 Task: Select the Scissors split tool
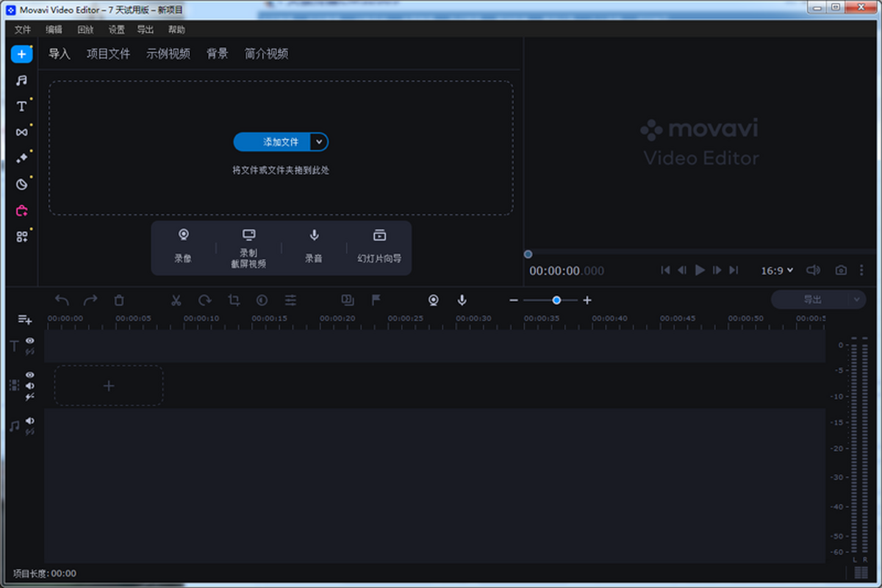[176, 300]
